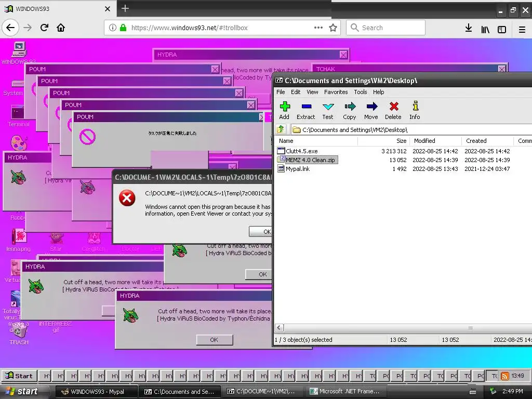Go back in the browser
The width and height of the screenshot is (532, 399).
10,28
